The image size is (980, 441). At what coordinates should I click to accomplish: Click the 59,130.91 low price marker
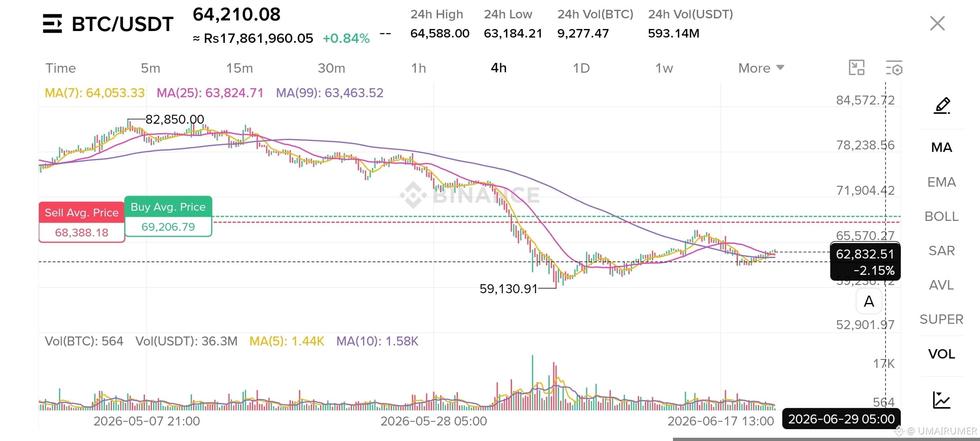coord(508,289)
